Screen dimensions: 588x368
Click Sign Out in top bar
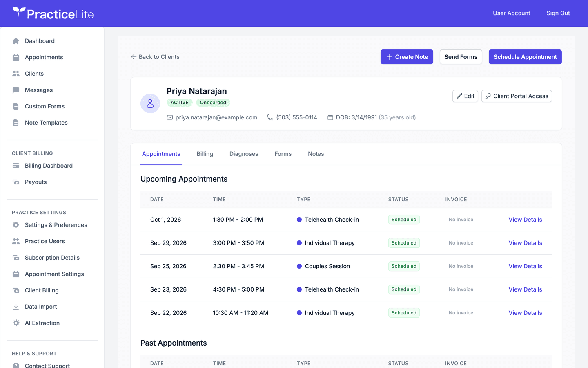point(558,13)
